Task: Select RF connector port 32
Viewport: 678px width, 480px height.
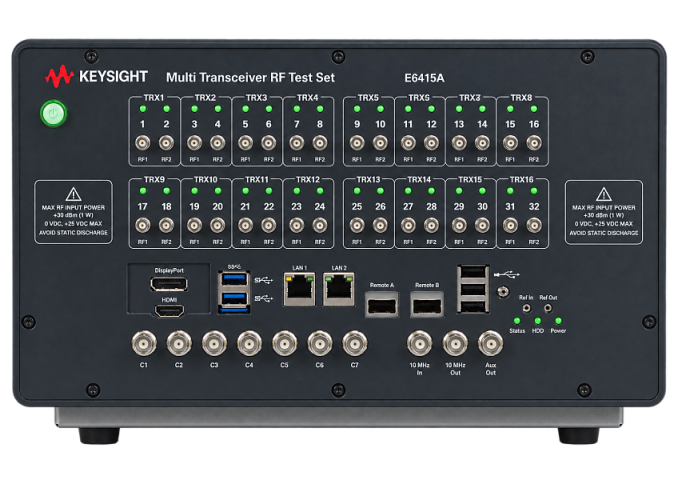Action: point(534,225)
